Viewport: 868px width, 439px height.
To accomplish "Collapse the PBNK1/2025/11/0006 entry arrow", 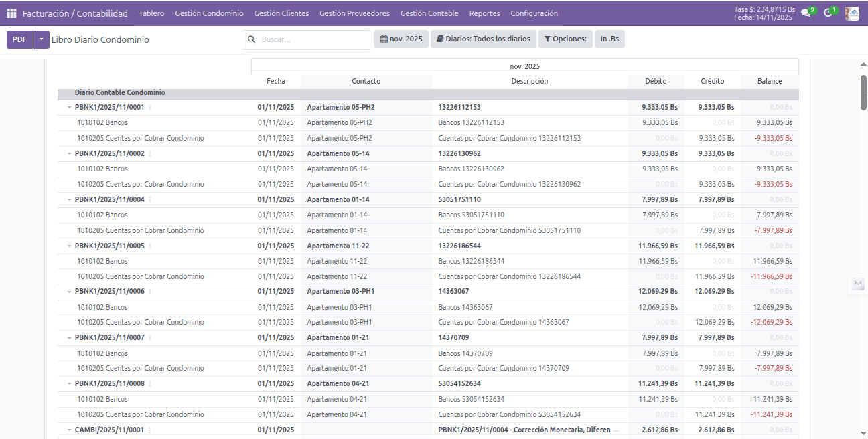I will coord(69,292).
